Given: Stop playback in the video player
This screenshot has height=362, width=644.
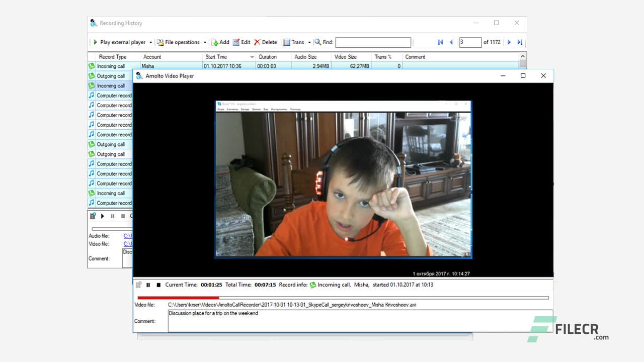Looking at the screenshot, I should (159, 285).
